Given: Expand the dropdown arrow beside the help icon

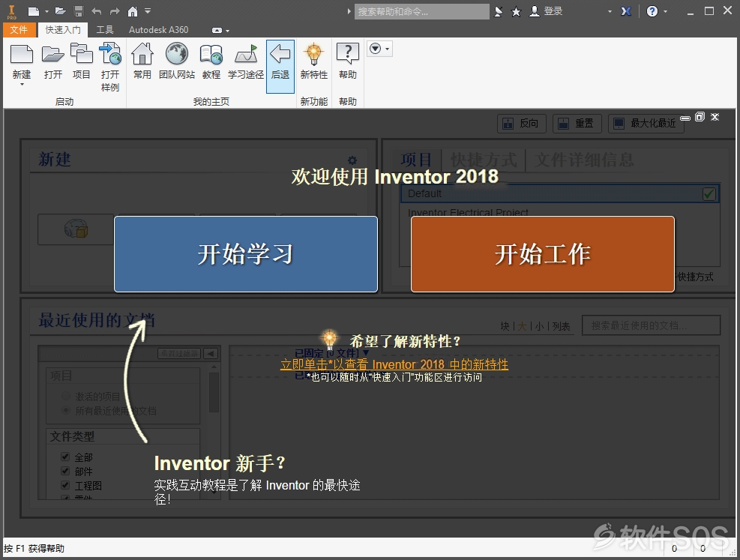Looking at the screenshot, I should (665, 11).
